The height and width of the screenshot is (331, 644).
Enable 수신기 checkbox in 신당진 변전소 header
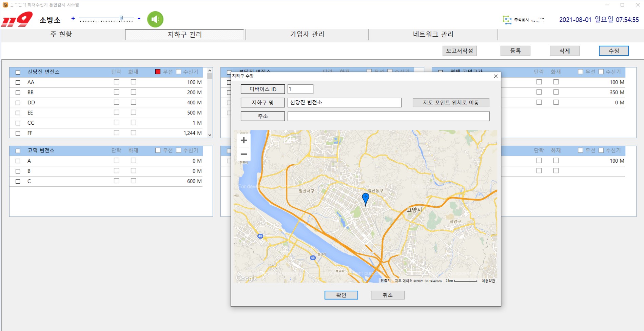pyautogui.click(x=179, y=71)
